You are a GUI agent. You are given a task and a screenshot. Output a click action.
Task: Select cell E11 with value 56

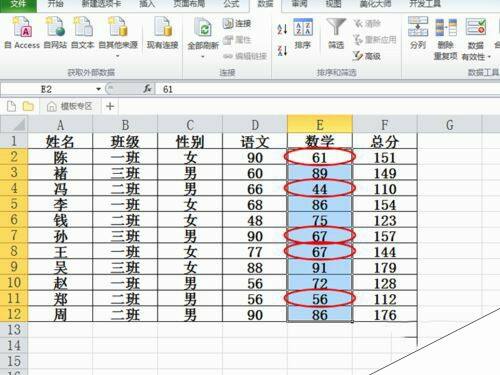[x=319, y=299]
